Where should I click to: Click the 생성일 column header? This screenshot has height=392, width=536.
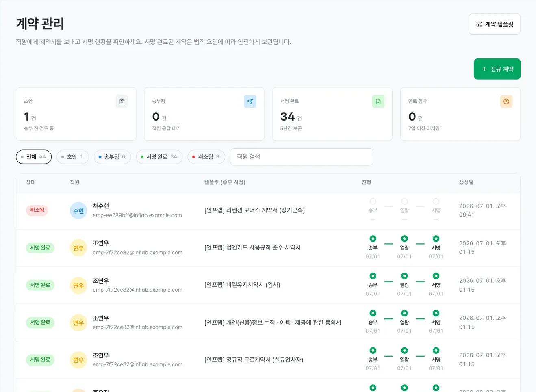coord(466,182)
